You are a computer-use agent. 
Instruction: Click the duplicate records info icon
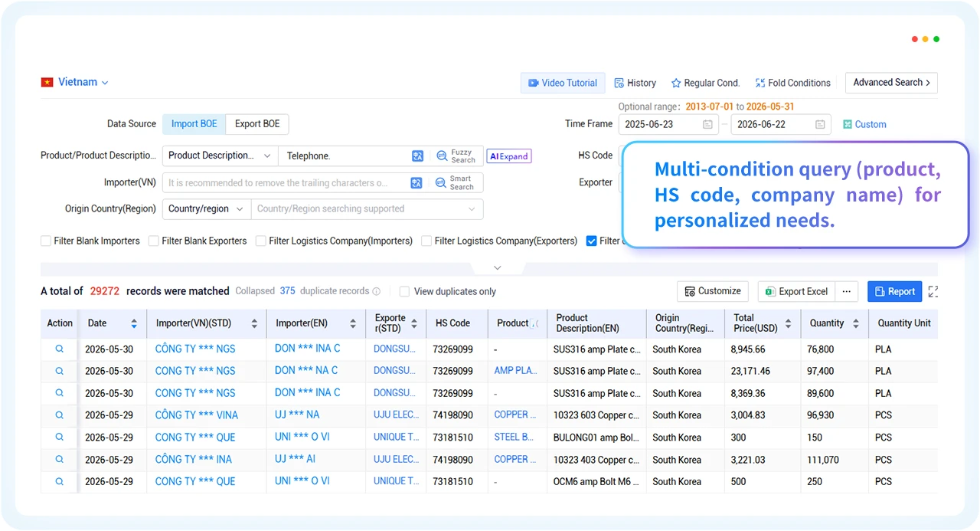(x=376, y=291)
